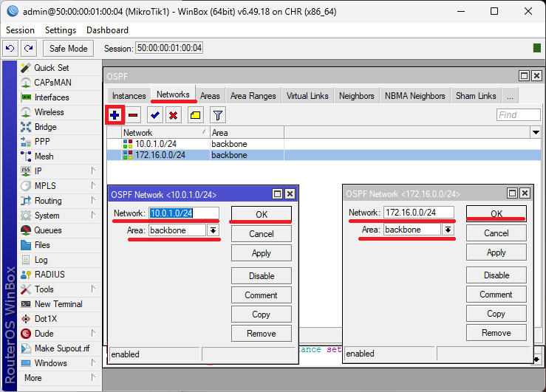This screenshot has width=546, height=392.
Task: Click the red minus Remove icon
Action: click(133, 115)
